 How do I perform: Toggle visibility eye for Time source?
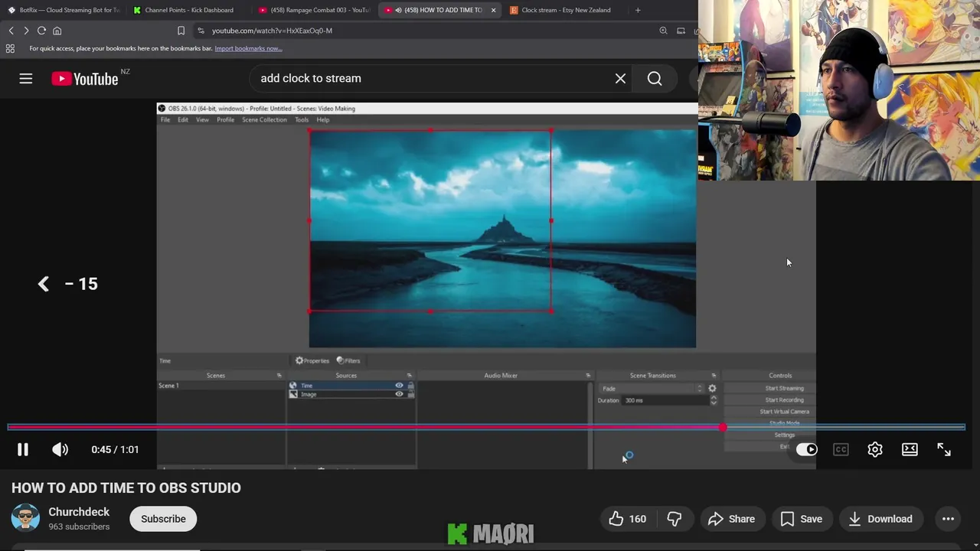point(399,386)
